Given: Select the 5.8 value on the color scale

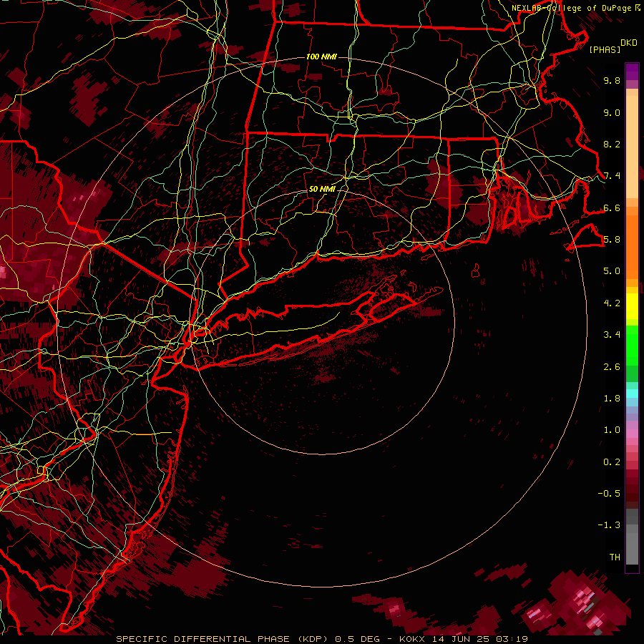Looking at the screenshot, I should click(x=612, y=240).
